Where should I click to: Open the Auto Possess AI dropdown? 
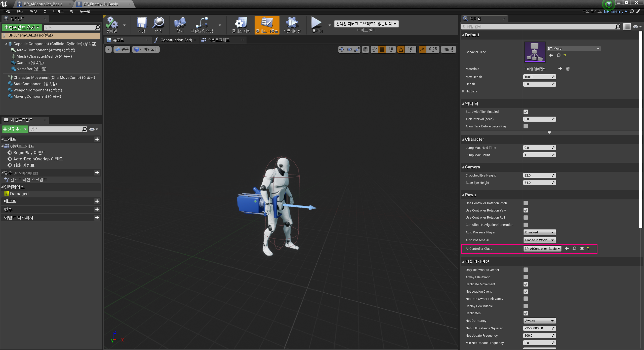point(539,240)
